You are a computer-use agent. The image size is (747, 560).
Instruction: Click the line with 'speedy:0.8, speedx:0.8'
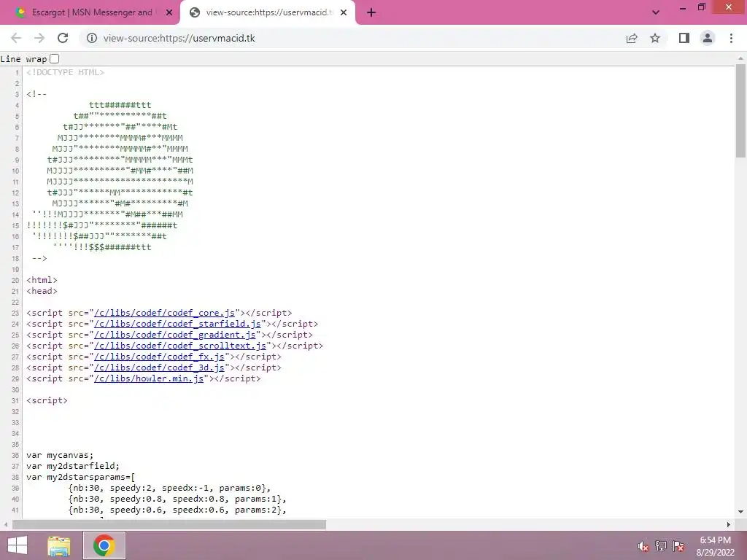[x=177, y=499]
